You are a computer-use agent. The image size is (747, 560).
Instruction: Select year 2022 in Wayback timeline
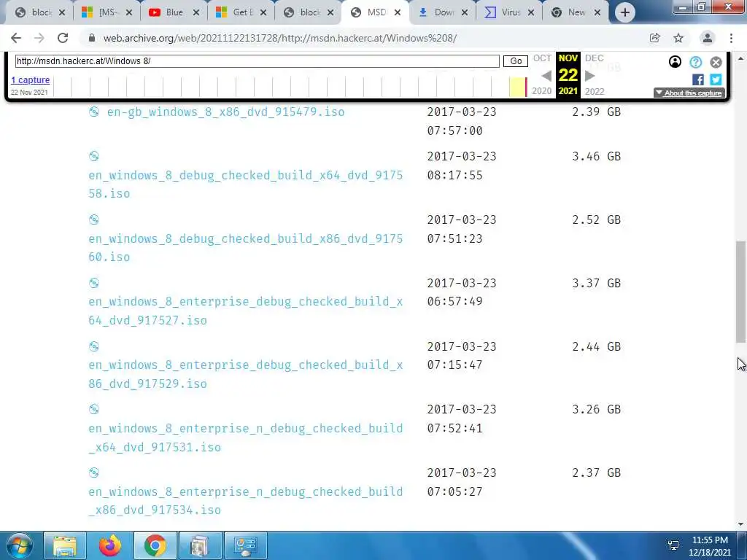pyautogui.click(x=595, y=91)
